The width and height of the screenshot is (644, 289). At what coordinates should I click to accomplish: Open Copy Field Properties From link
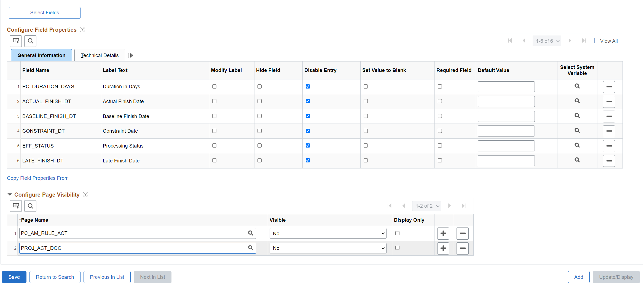(x=38, y=178)
